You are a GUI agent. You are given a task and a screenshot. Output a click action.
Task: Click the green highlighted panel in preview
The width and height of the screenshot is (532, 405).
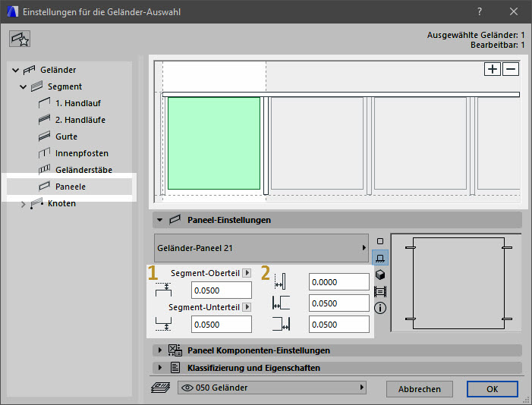[214, 143]
